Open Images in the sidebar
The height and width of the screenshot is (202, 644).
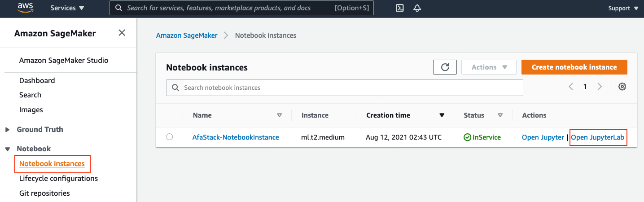pos(31,110)
